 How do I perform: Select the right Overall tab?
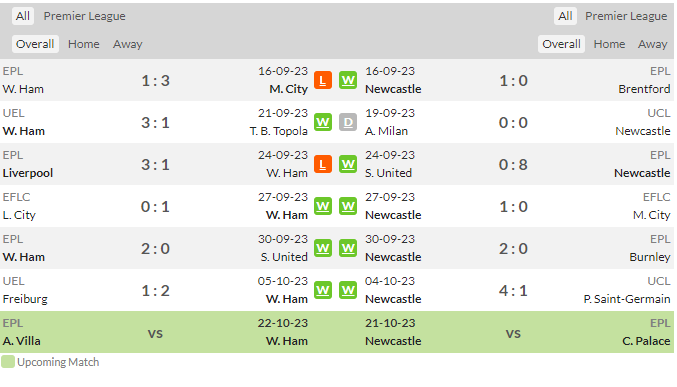point(561,44)
